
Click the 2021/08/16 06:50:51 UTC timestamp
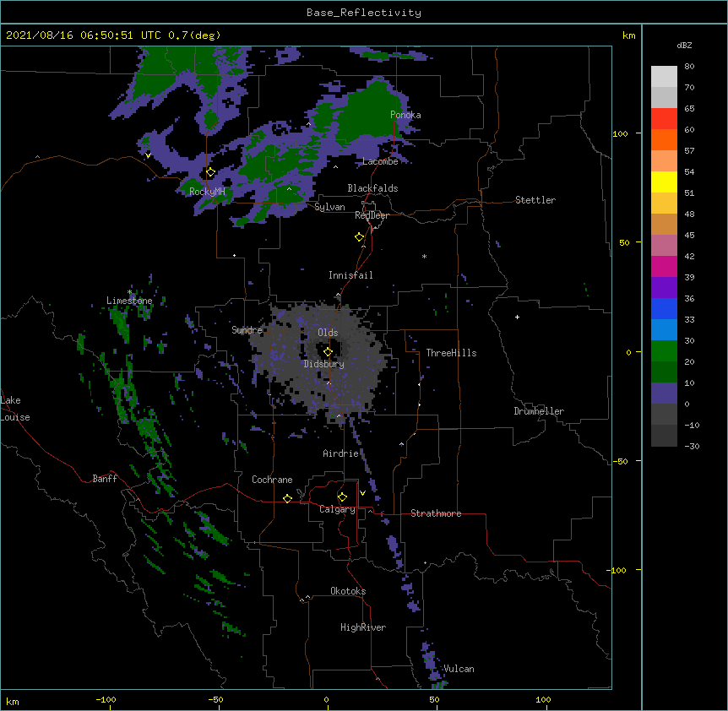pos(84,35)
